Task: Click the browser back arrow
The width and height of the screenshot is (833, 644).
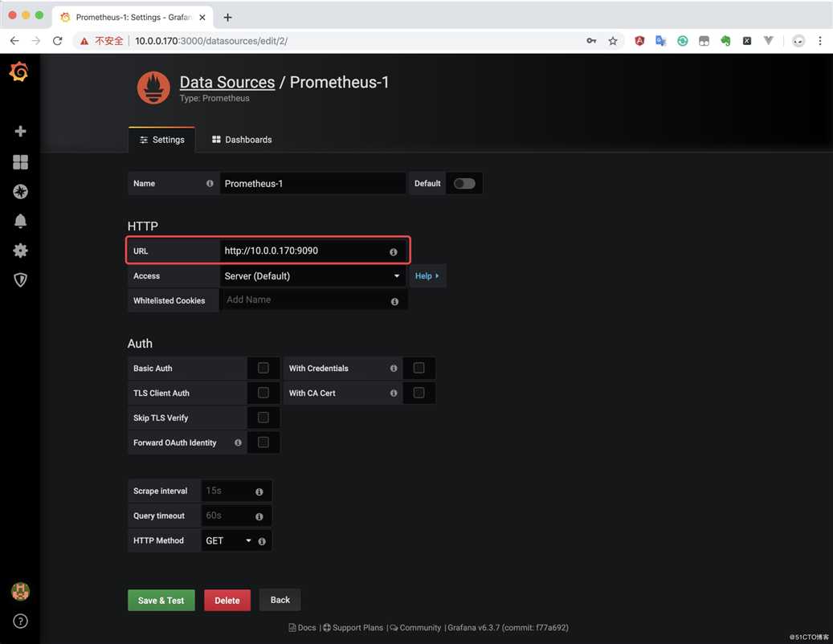Action: (x=14, y=41)
